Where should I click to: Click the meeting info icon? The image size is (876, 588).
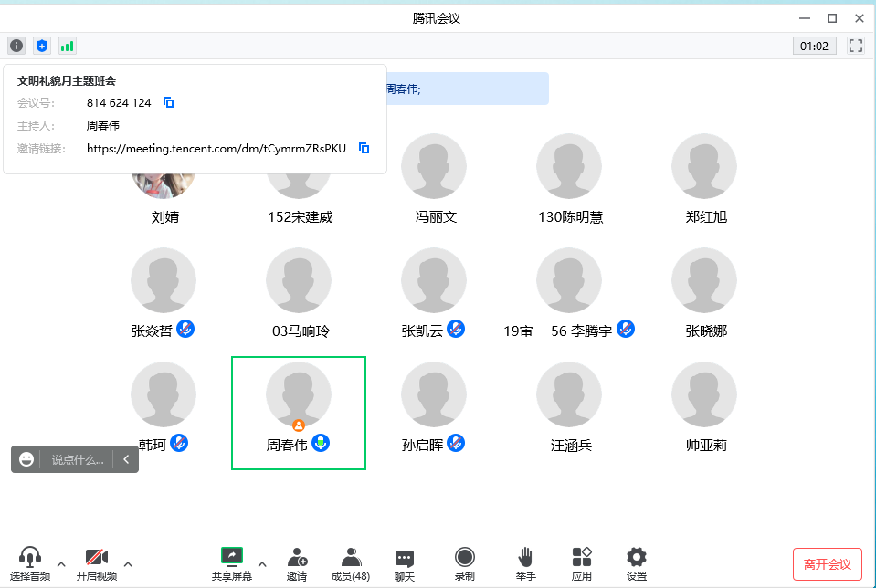[16, 46]
